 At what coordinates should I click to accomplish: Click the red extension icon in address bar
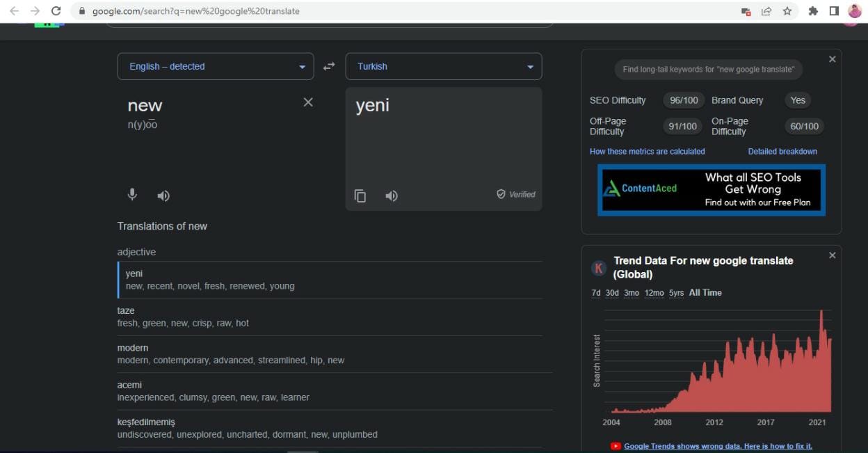click(x=746, y=11)
